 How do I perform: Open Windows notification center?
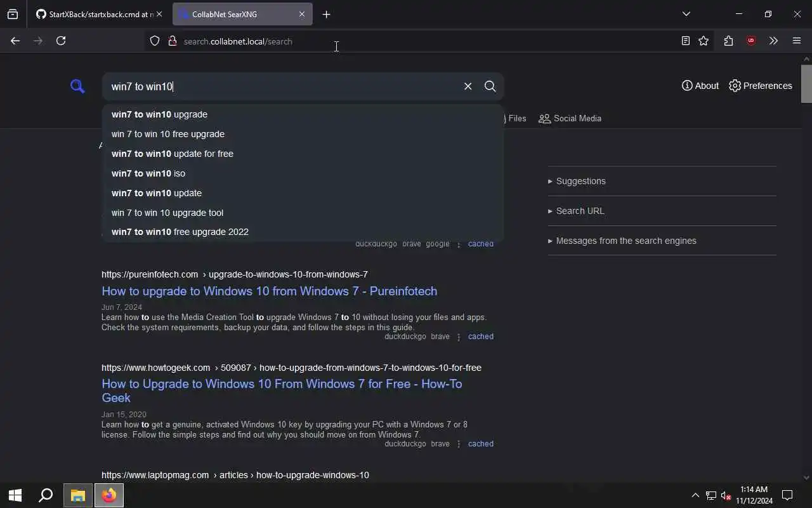(x=787, y=495)
